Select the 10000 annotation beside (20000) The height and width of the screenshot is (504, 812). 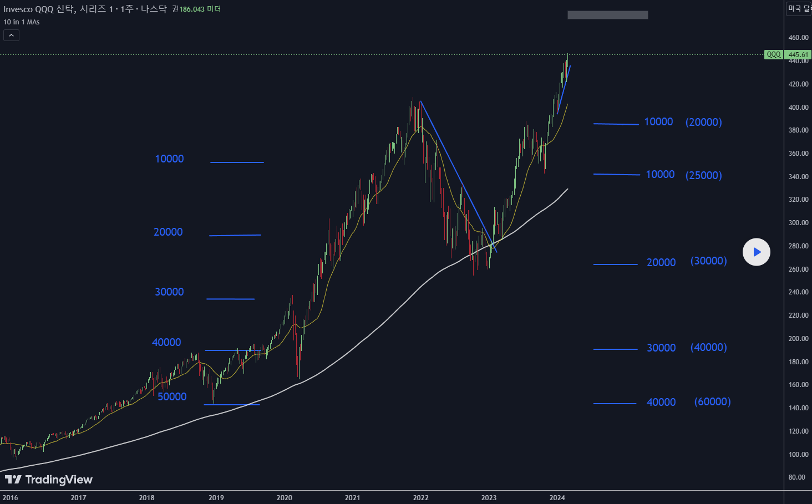(658, 121)
